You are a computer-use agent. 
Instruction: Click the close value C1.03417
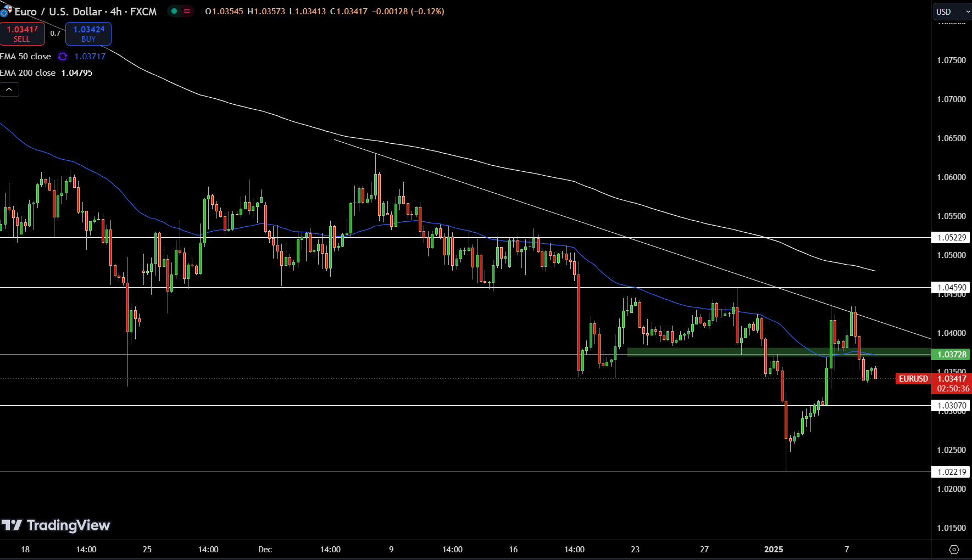[349, 12]
